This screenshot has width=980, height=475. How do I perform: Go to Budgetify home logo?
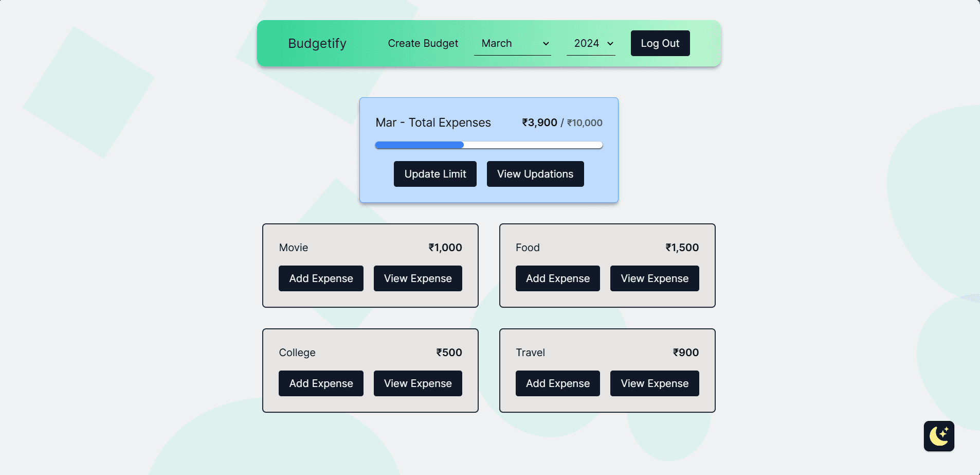tap(317, 43)
